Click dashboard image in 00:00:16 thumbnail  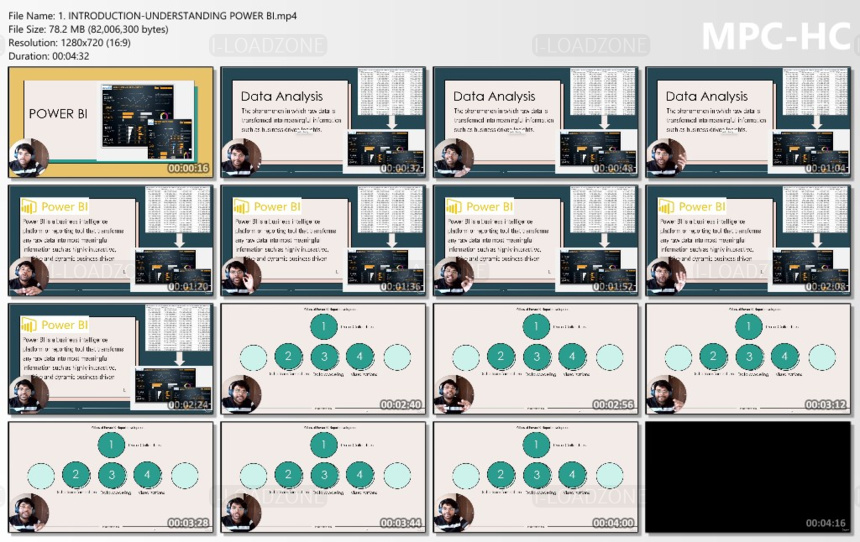tap(147, 122)
